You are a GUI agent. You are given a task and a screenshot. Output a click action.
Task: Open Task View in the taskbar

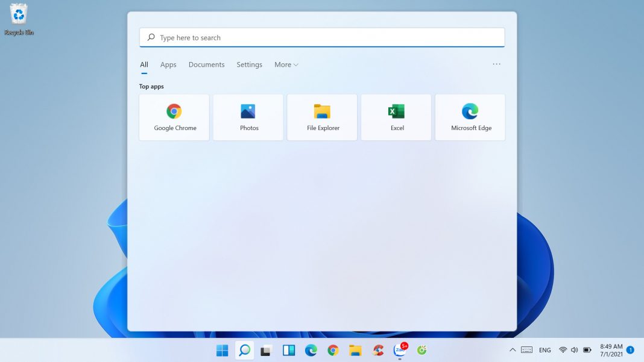click(266, 351)
